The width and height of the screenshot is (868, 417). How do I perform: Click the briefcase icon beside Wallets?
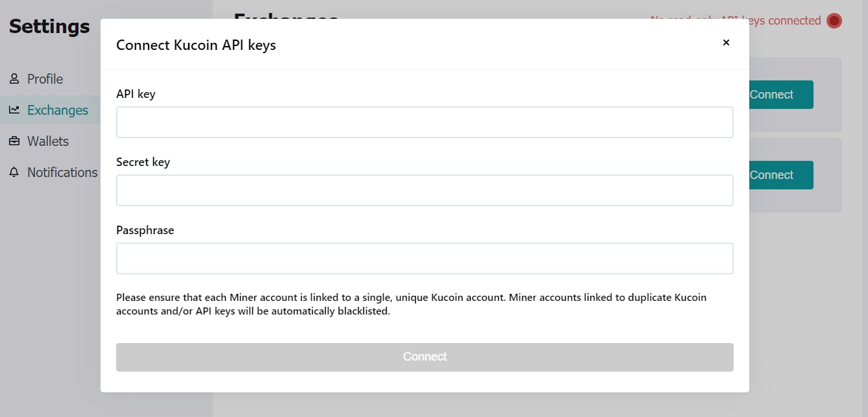pos(14,141)
